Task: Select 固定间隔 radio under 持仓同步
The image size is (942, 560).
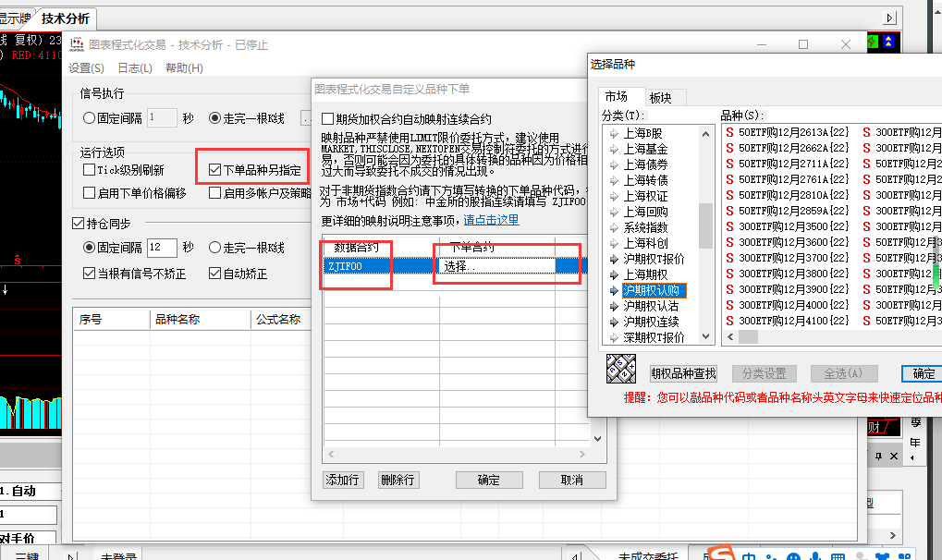Action: click(x=89, y=247)
